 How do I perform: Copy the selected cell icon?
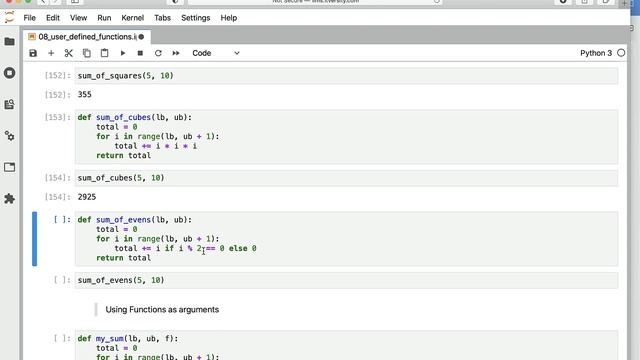(x=87, y=53)
